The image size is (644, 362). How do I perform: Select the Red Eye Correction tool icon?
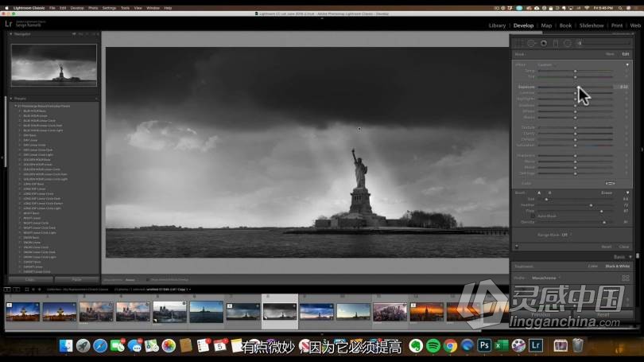coord(544,43)
